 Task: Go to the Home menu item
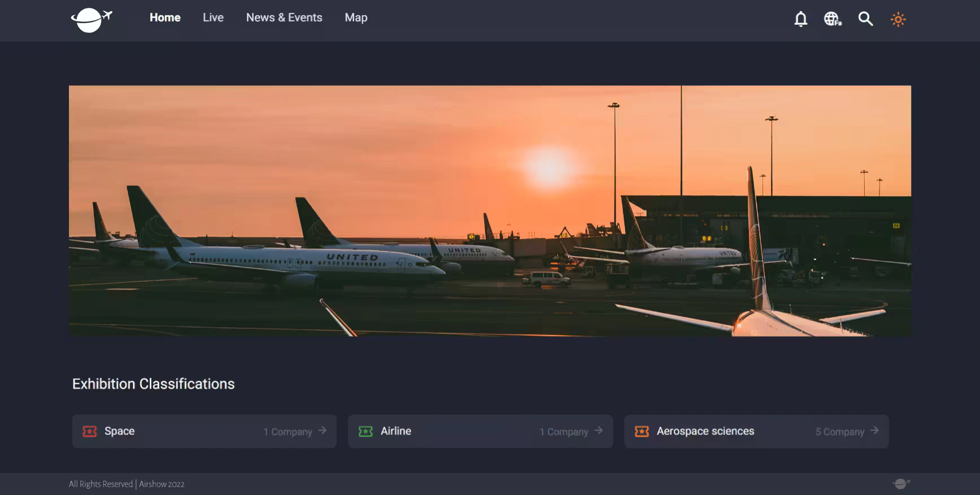tap(165, 17)
